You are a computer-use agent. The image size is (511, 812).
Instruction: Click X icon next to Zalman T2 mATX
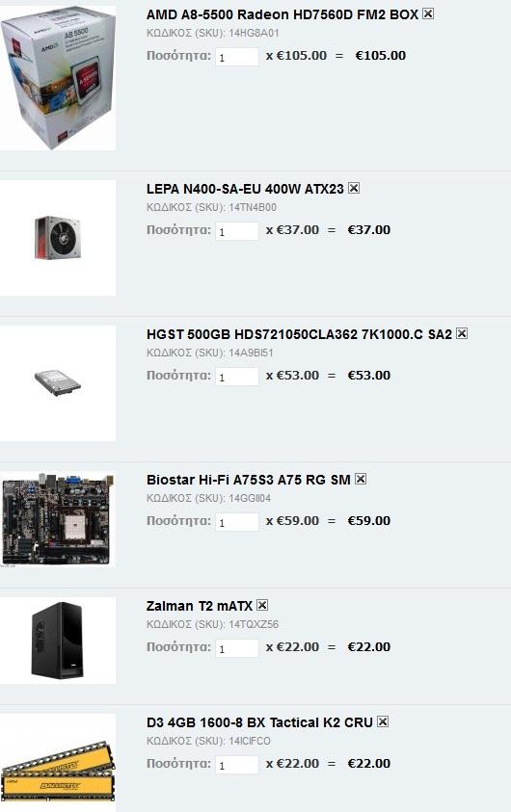[262, 605]
